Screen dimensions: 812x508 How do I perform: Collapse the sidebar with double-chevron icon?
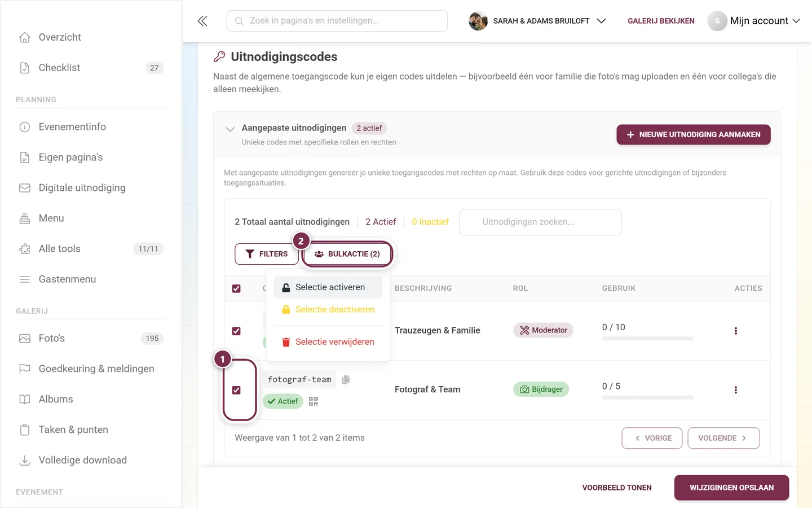(202, 21)
